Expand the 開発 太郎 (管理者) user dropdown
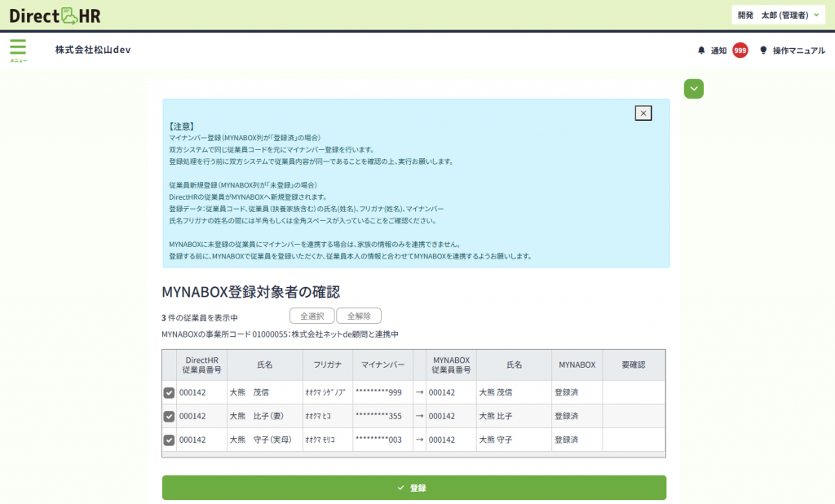 (778, 15)
